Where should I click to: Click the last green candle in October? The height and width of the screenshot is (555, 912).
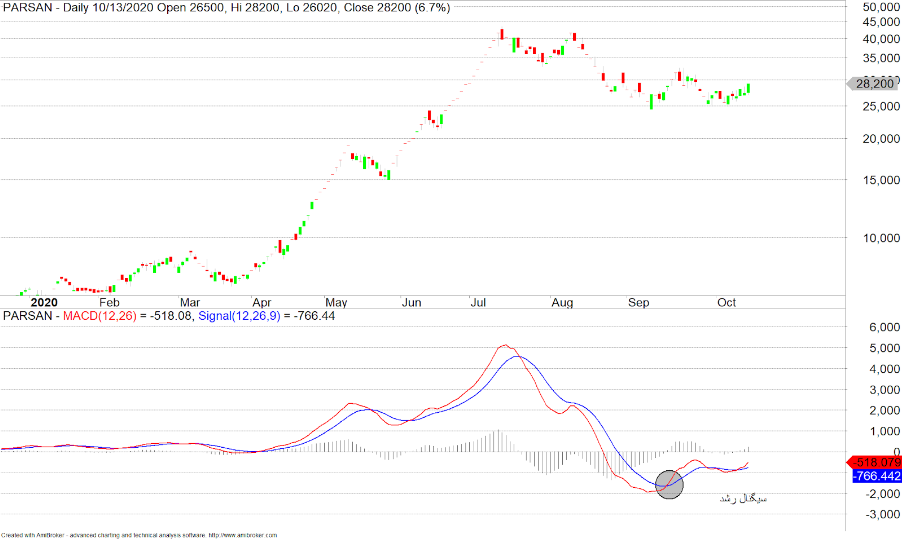tap(749, 88)
